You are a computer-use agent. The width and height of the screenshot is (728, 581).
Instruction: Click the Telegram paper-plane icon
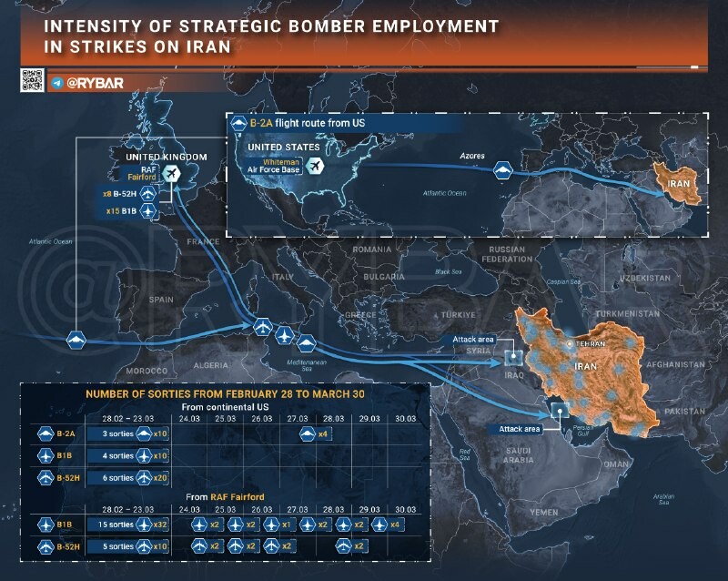58,83
